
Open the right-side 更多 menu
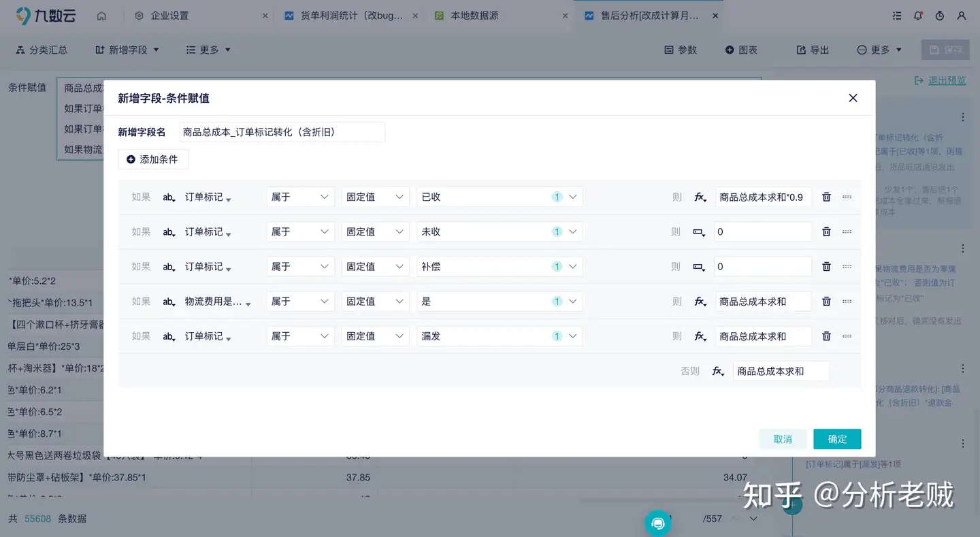tap(879, 50)
